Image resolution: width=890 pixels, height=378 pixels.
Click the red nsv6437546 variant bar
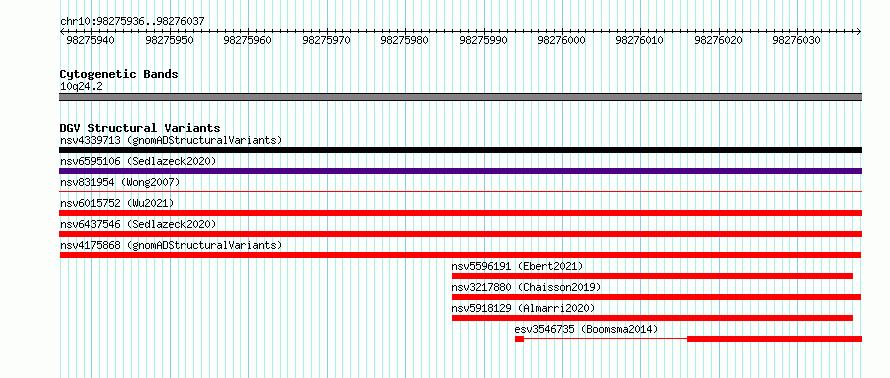[x=460, y=234]
